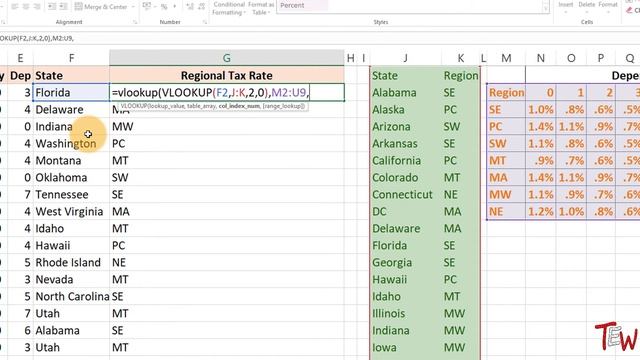Select column O header
Image resolution: width=640 pixels, height=360 pixels.
point(571,58)
